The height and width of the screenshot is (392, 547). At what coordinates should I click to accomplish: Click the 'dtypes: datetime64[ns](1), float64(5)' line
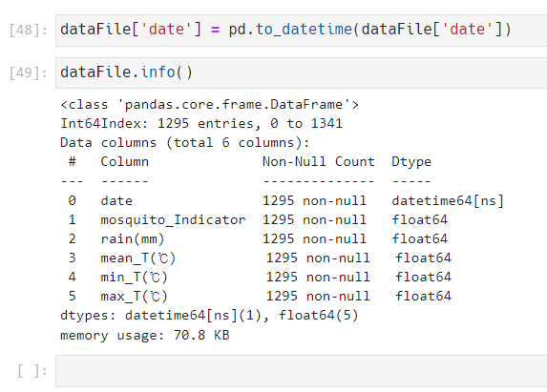point(209,316)
